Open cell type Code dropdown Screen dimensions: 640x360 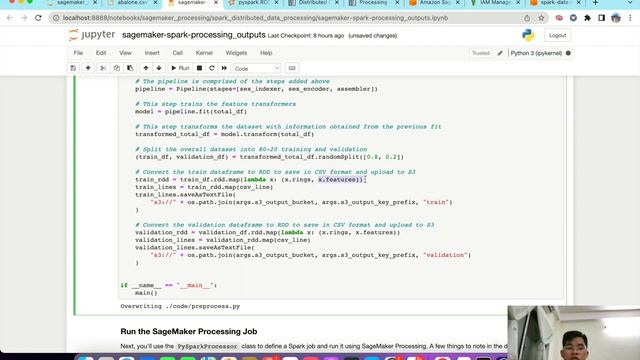pos(257,69)
